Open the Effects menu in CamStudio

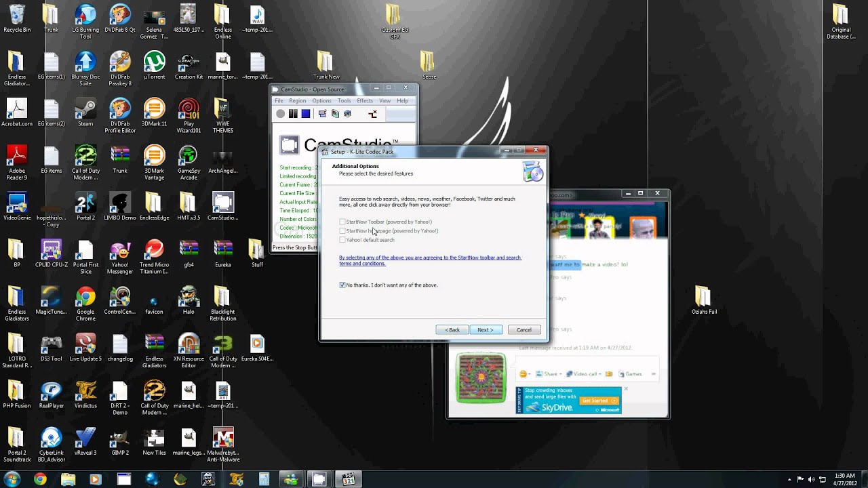[x=365, y=100]
